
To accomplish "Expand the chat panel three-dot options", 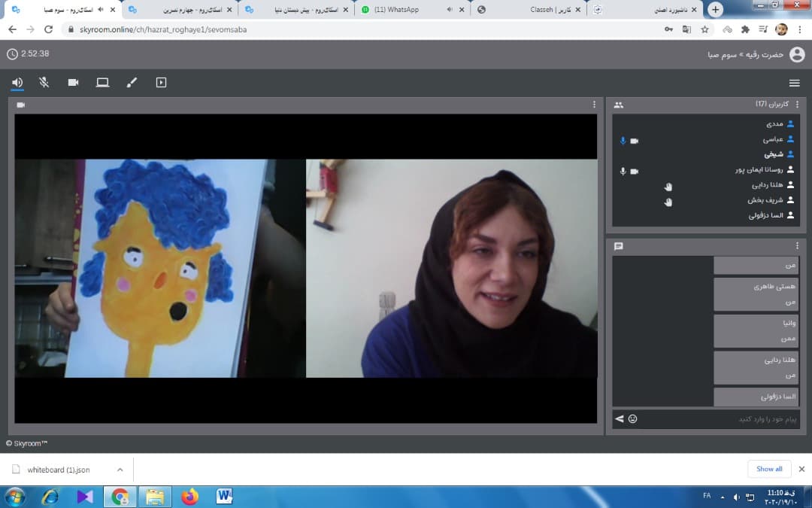I will [797, 246].
